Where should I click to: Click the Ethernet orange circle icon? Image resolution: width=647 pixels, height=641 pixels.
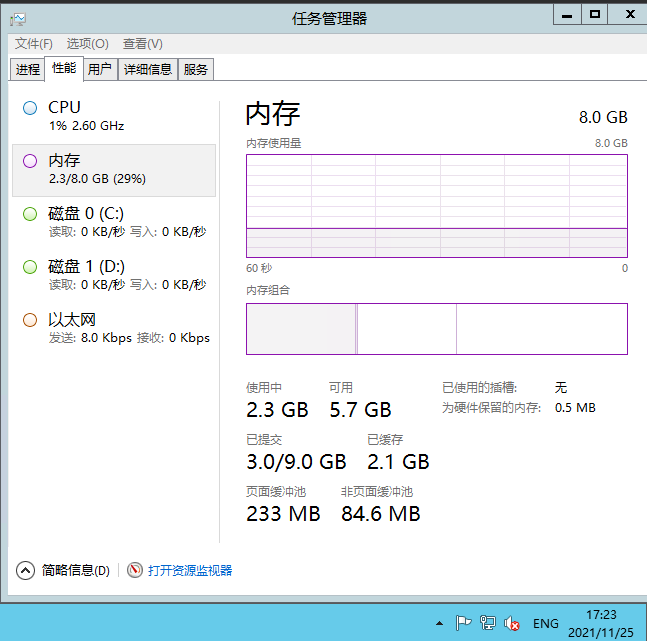coord(30,319)
